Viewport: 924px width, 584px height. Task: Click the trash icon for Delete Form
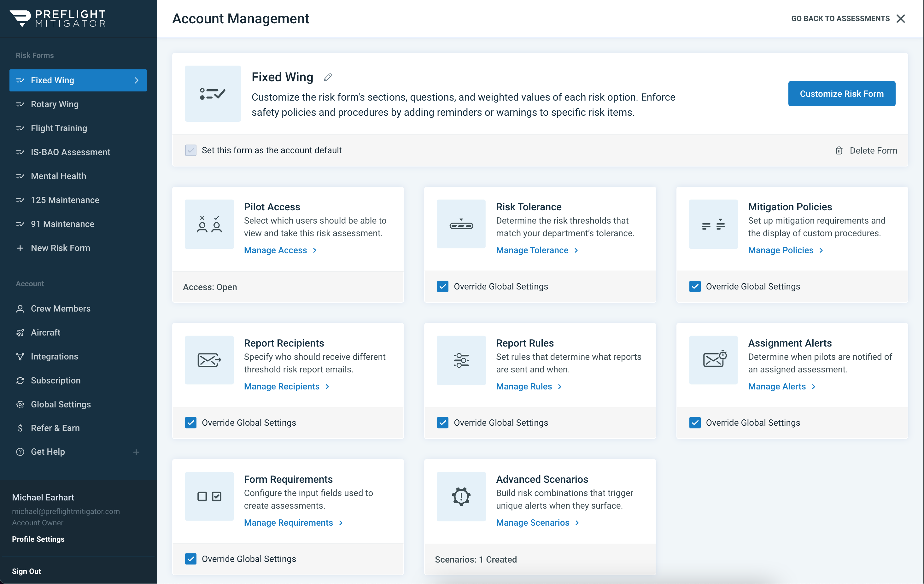pos(839,150)
